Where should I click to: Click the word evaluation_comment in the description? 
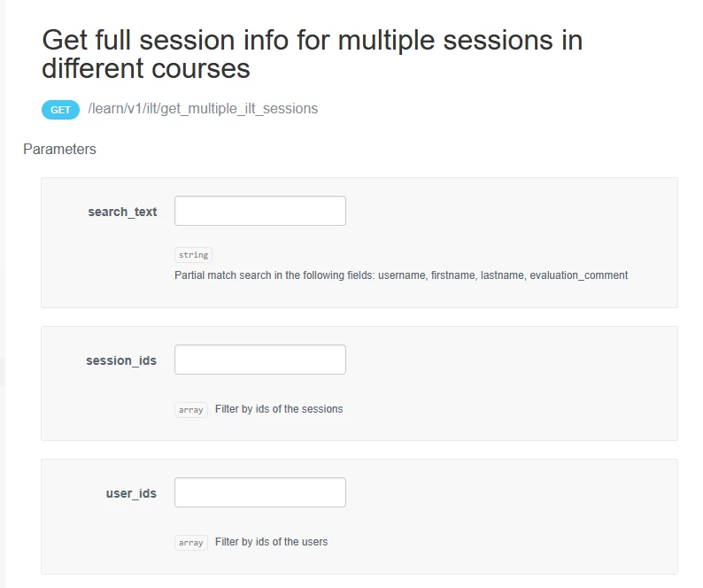[578, 275]
